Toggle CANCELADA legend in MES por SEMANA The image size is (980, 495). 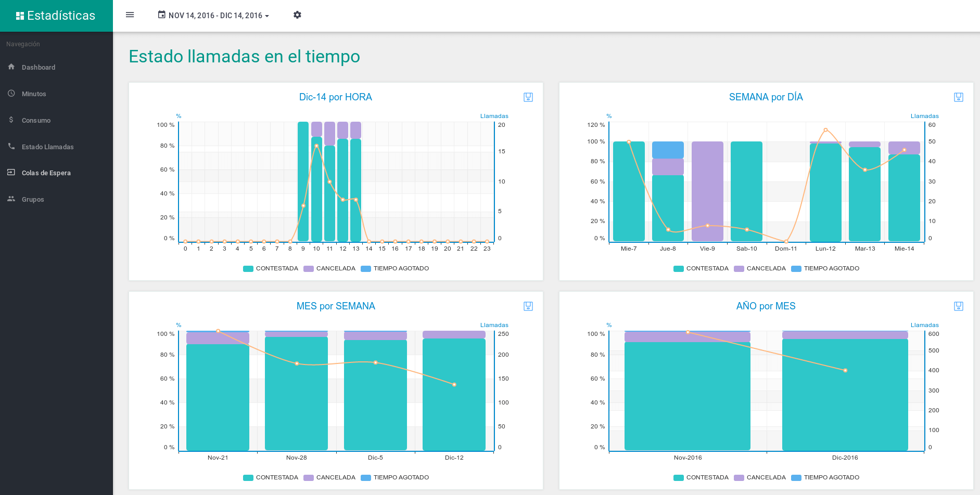click(329, 477)
